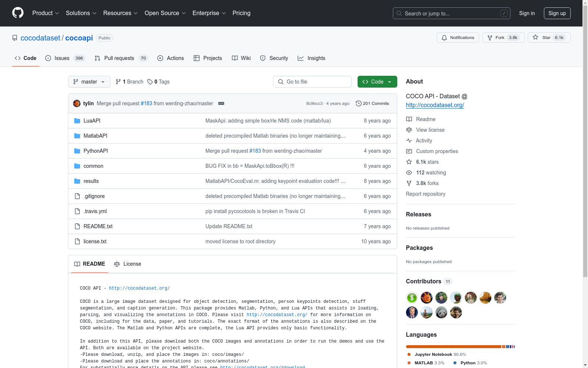Viewport: 588px width, 368px height.
Task: Open the master branch dropdown
Action: 89,82
